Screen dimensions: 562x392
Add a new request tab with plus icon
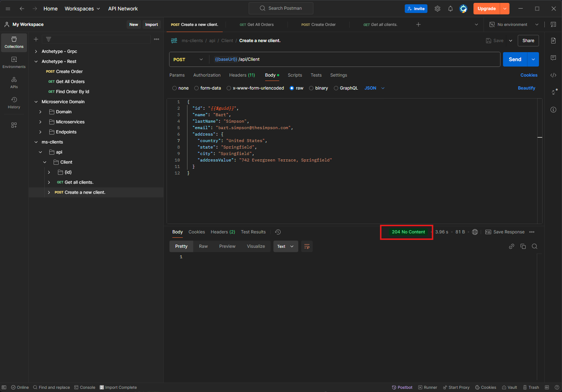pos(418,24)
